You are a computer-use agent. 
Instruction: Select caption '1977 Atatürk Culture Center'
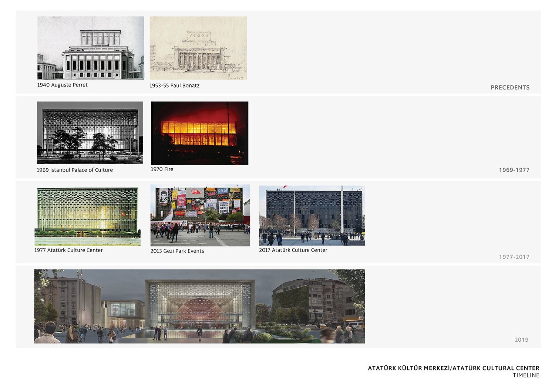pos(68,250)
